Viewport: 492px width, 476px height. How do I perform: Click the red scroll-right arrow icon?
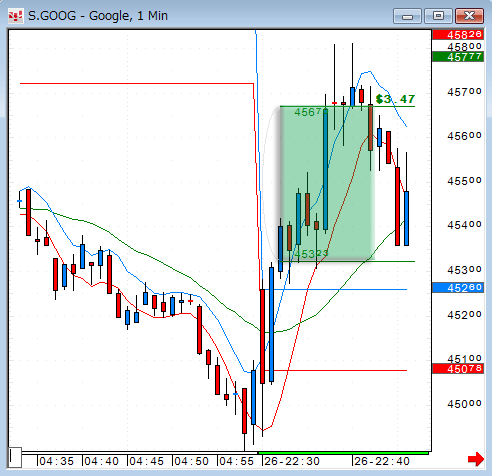tap(476, 459)
